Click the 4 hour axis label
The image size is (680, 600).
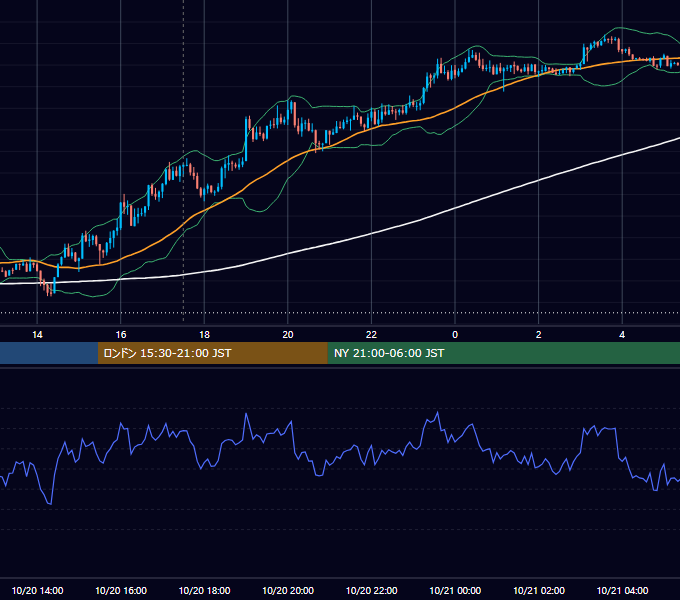pos(622,335)
